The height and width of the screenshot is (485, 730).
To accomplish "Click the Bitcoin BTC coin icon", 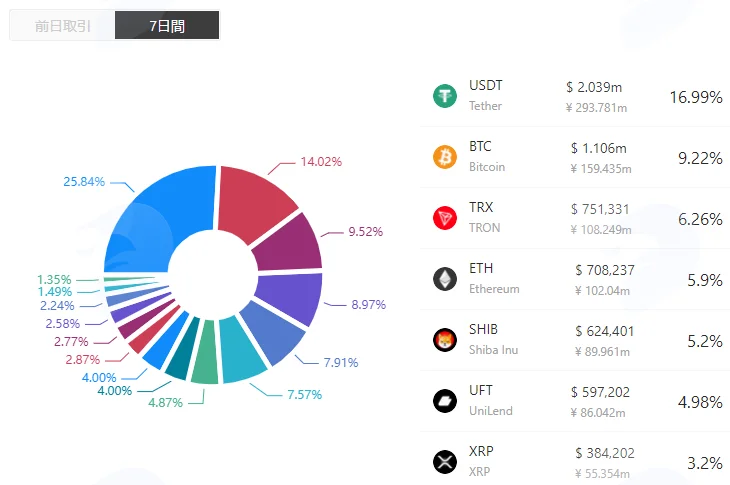I will (x=445, y=157).
